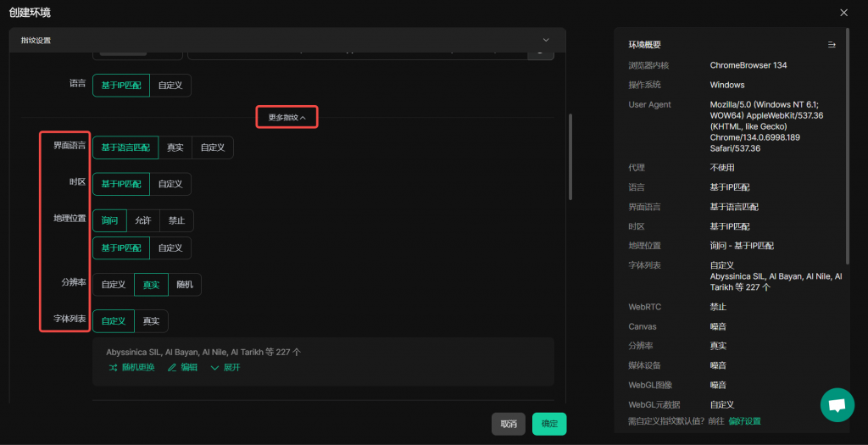Set 地理位置 permission to 允许
868x445 pixels.
tap(143, 220)
